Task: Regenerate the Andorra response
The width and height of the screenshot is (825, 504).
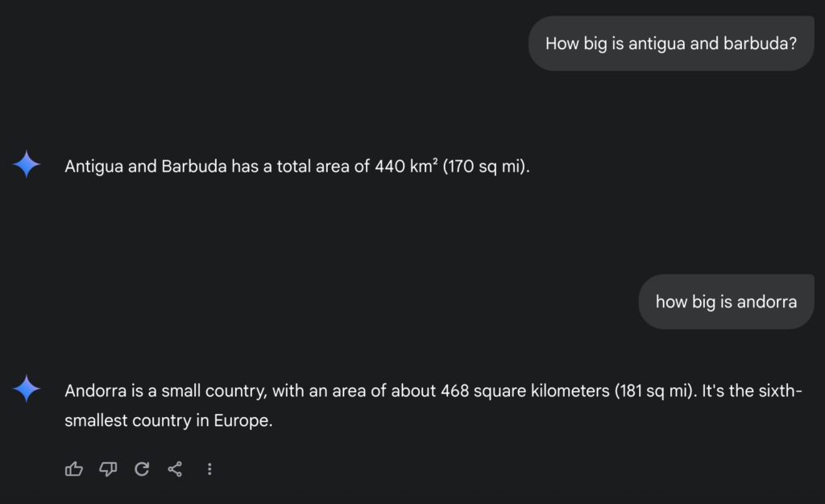Action: click(x=142, y=469)
